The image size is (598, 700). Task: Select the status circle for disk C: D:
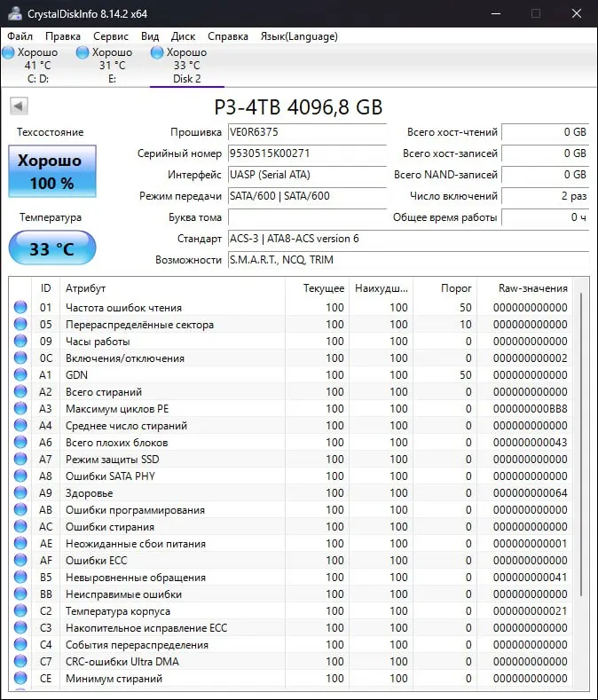[9, 52]
